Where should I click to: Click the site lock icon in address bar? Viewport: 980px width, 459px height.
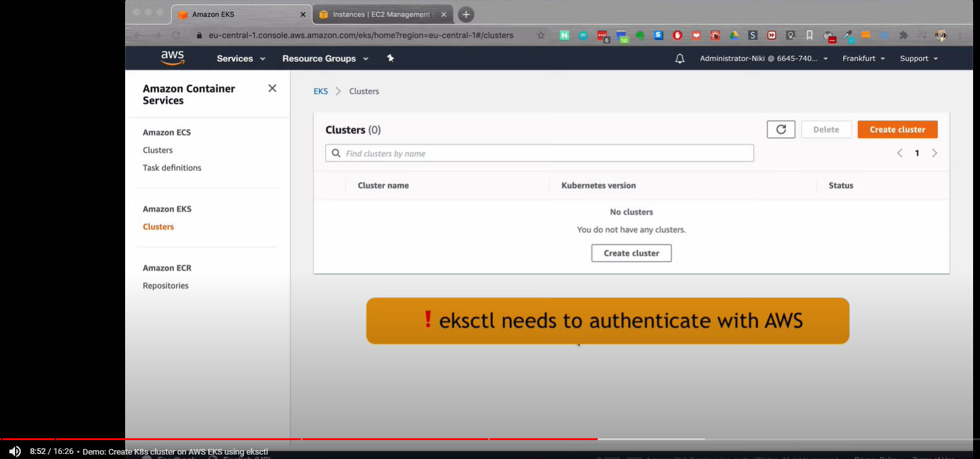[x=201, y=35]
